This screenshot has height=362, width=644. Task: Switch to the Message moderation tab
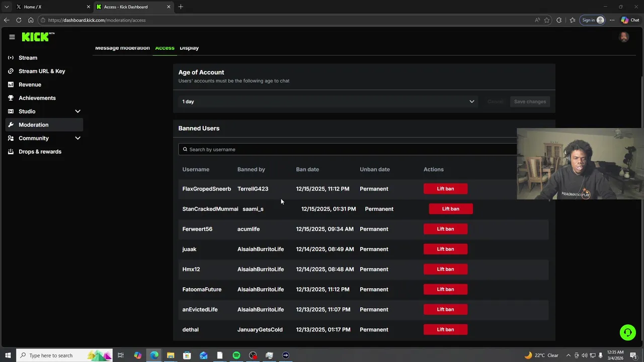click(x=122, y=48)
